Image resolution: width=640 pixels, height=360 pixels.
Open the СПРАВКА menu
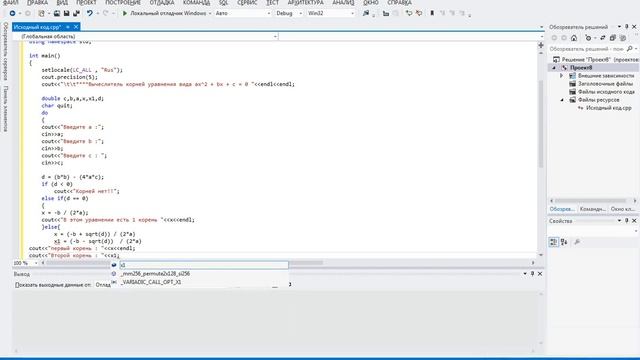399,2
